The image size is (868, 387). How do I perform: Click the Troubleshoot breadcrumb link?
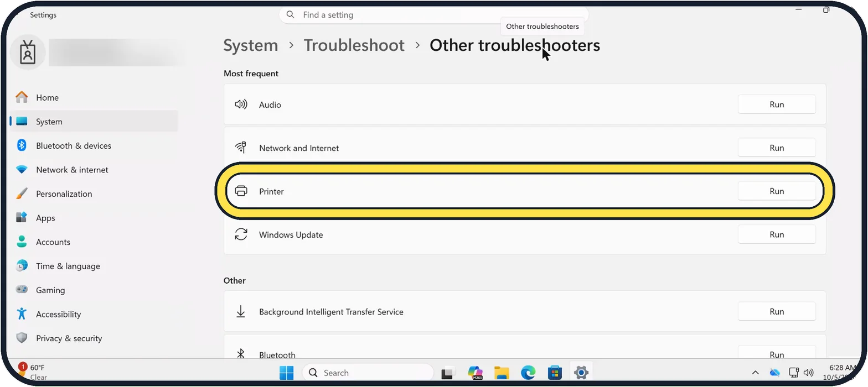[354, 45]
